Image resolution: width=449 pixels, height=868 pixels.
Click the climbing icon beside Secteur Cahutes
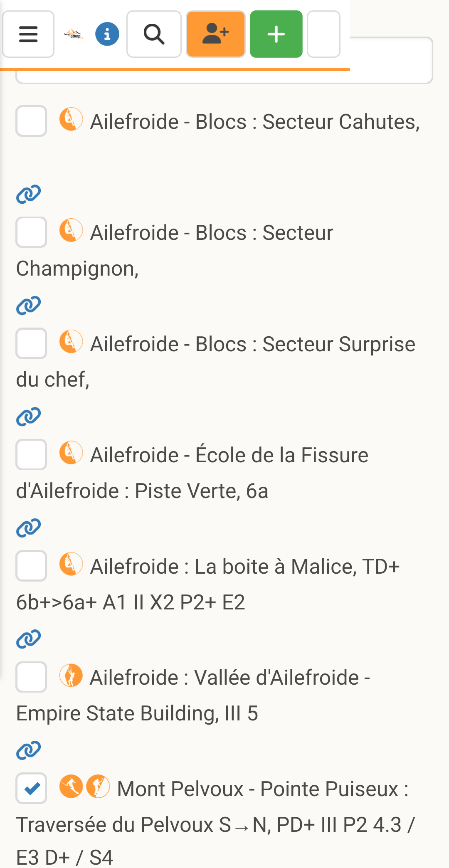[71, 119]
